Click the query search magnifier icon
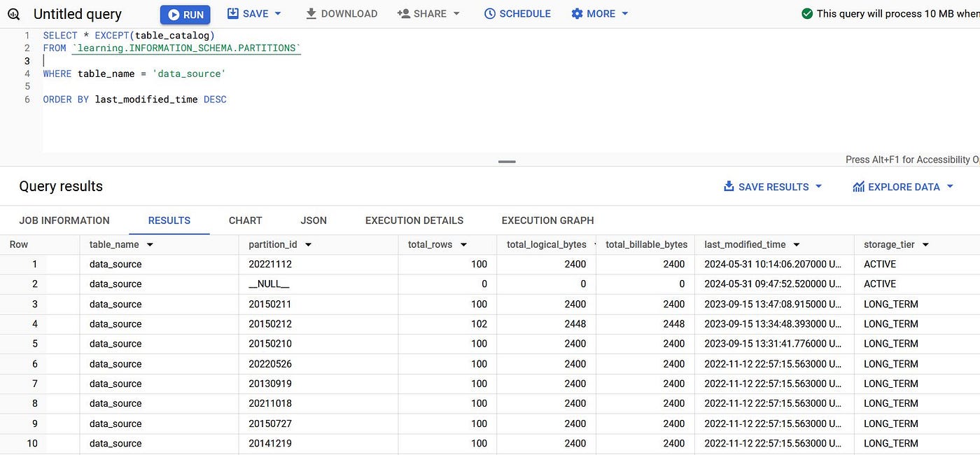The image size is (980, 455). pyautogui.click(x=13, y=13)
